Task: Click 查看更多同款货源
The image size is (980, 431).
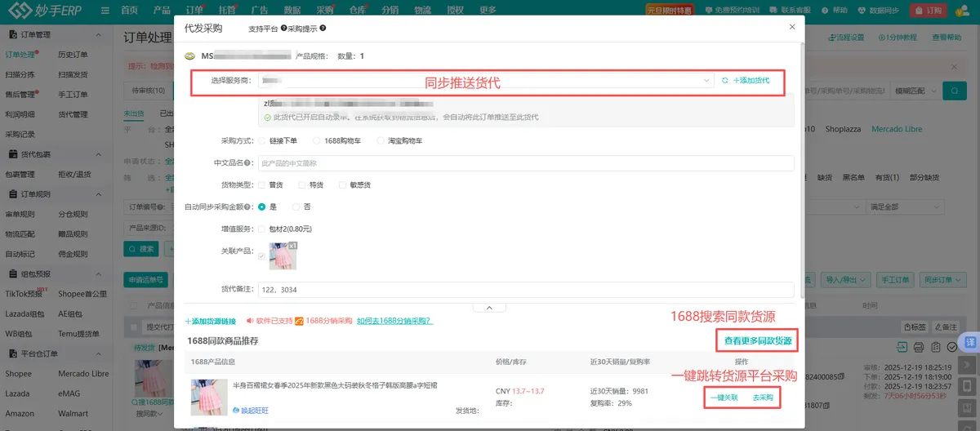Action: coord(758,340)
